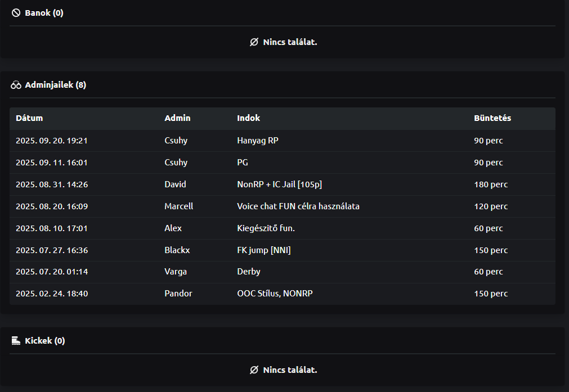The image size is (569, 392).
Task: Click the Indok column header
Action: [248, 118]
